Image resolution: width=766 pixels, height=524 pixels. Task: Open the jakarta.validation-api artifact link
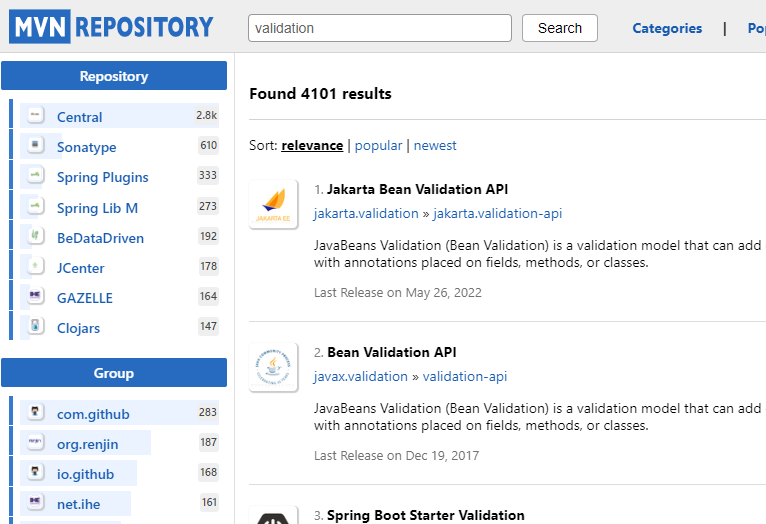(497, 213)
